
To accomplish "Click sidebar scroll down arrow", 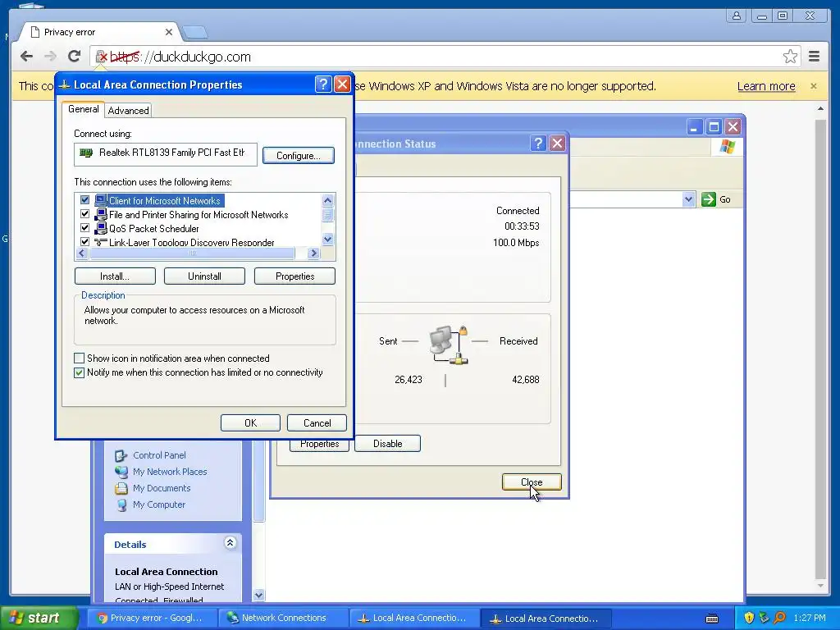I will tap(258, 595).
